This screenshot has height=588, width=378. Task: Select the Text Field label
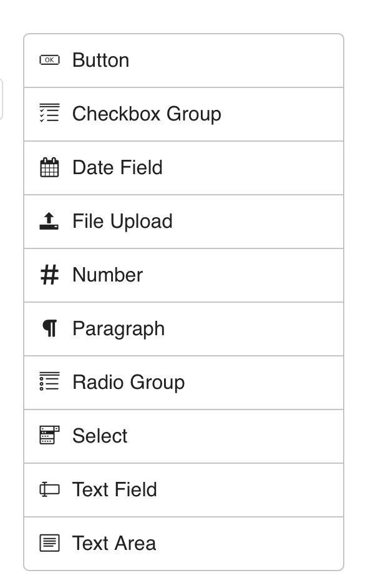click(114, 489)
